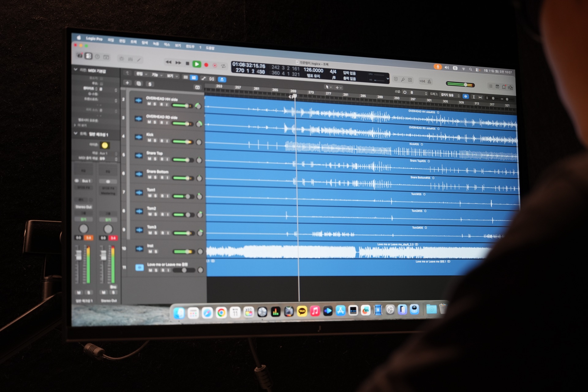Record-enable the Snare Top track
Screen dimensions: 588x392
[x=161, y=159]
